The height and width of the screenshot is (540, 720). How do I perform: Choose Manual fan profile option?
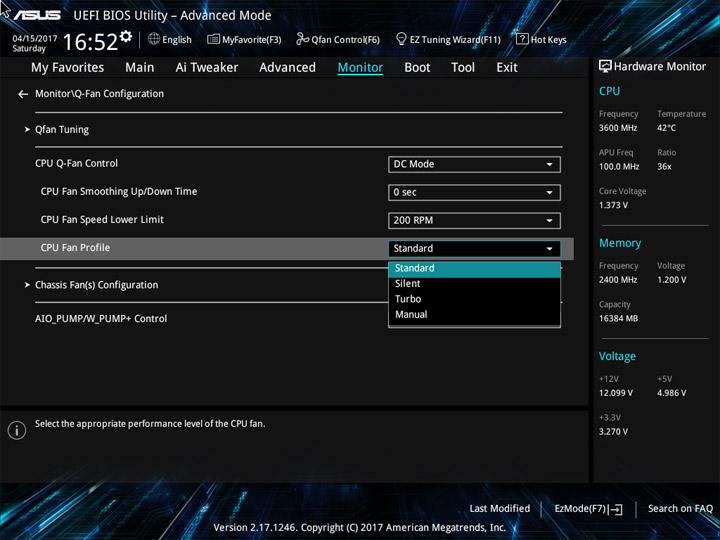point(474,315)
